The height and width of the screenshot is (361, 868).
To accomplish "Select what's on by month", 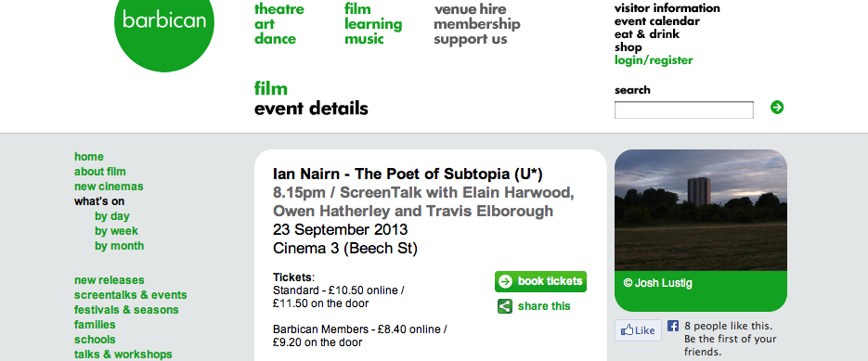I will (x=119, y=246).
